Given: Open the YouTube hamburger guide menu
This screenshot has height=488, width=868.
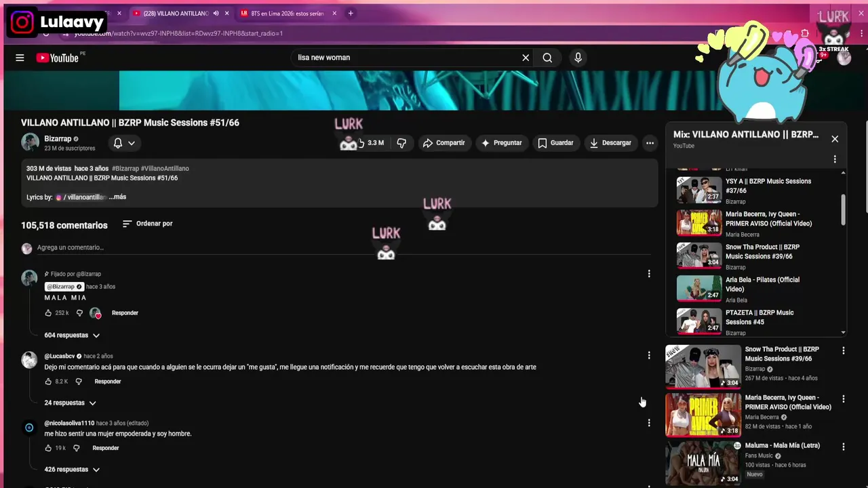Looking at the screenshot, I should pos(20,58).
